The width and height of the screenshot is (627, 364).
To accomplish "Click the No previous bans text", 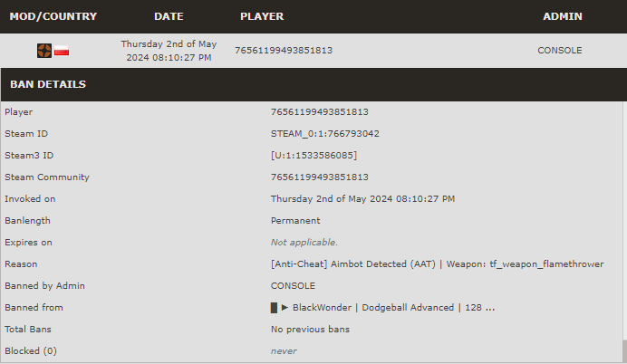I will [x=310, y=330].
